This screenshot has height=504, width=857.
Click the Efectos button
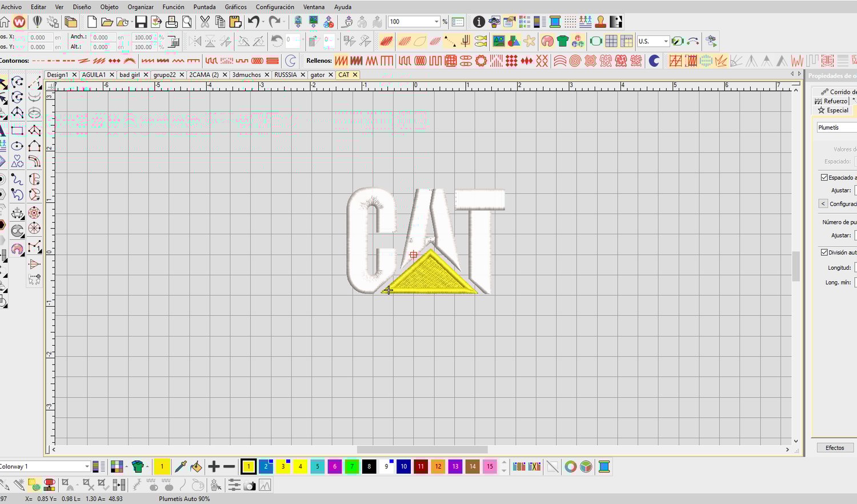coord(834,448)
